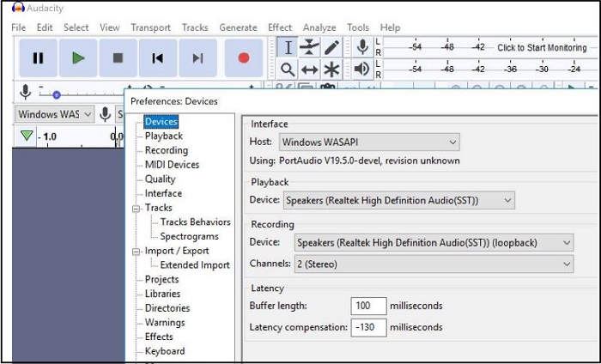The image size is (601, 364).
Task: Open the Transport menu
Action: 150,27
